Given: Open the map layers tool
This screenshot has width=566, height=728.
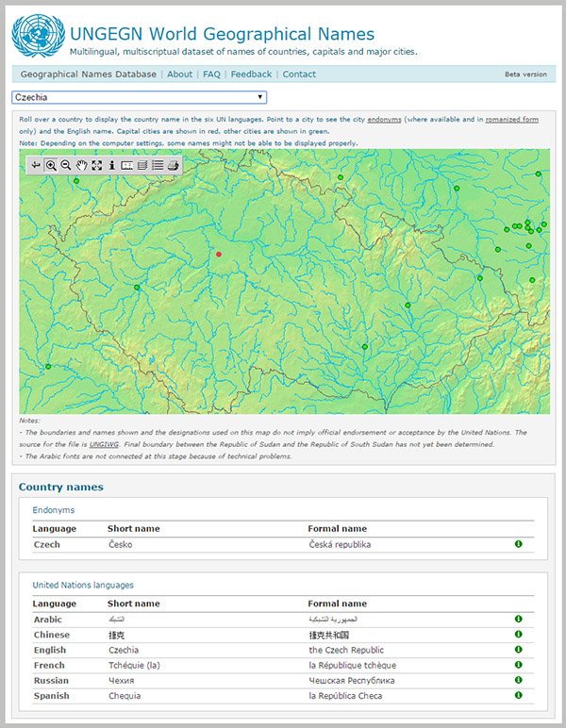Looking at the screenshot, I should [x=142, y=165].
